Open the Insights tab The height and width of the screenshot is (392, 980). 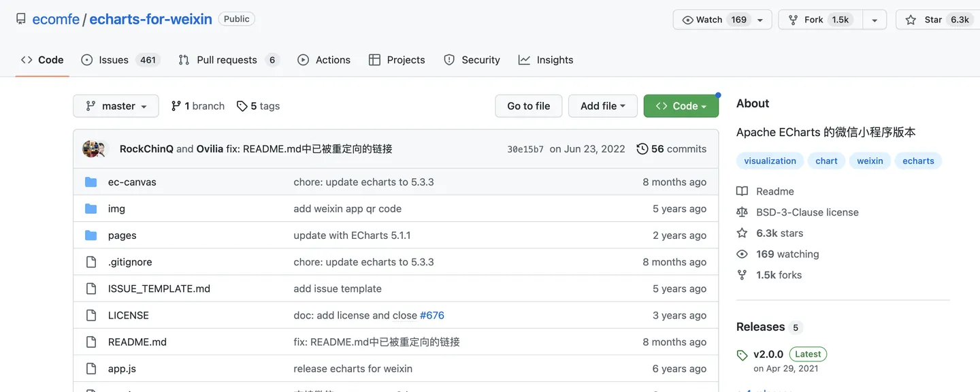tap(546, 60)
